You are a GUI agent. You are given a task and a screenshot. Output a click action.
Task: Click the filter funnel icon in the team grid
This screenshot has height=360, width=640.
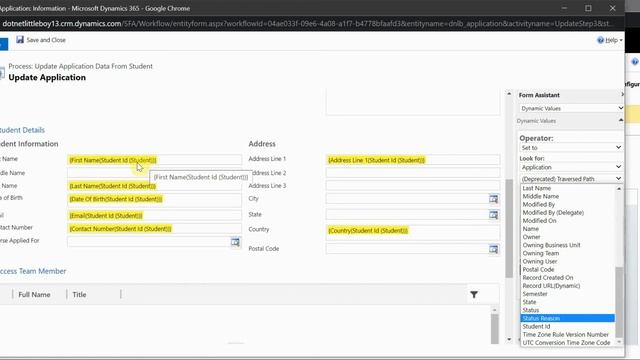point(474,294)
